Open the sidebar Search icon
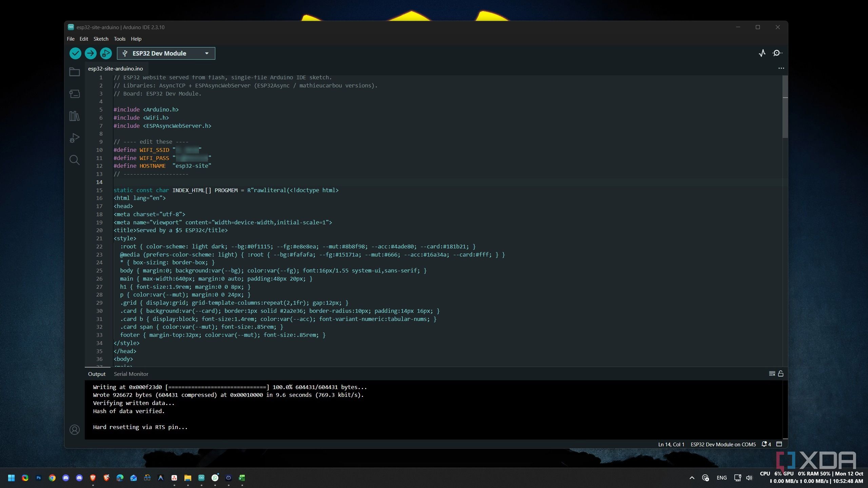The height and width of the screenshot is (488, 868). [x=75, y=160]
